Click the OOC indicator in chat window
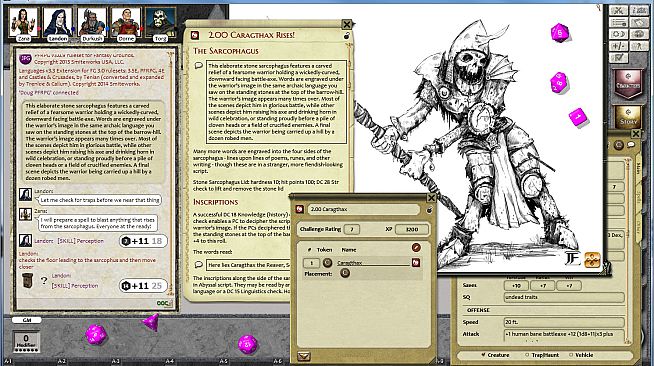This screenshot has width=654, height=366. [164, 303]
